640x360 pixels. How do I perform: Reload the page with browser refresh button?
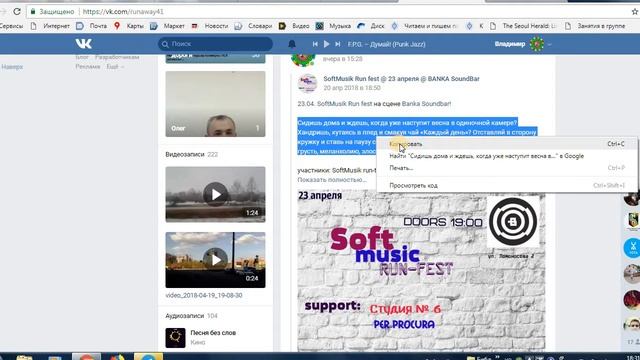(x=17, y=11)
